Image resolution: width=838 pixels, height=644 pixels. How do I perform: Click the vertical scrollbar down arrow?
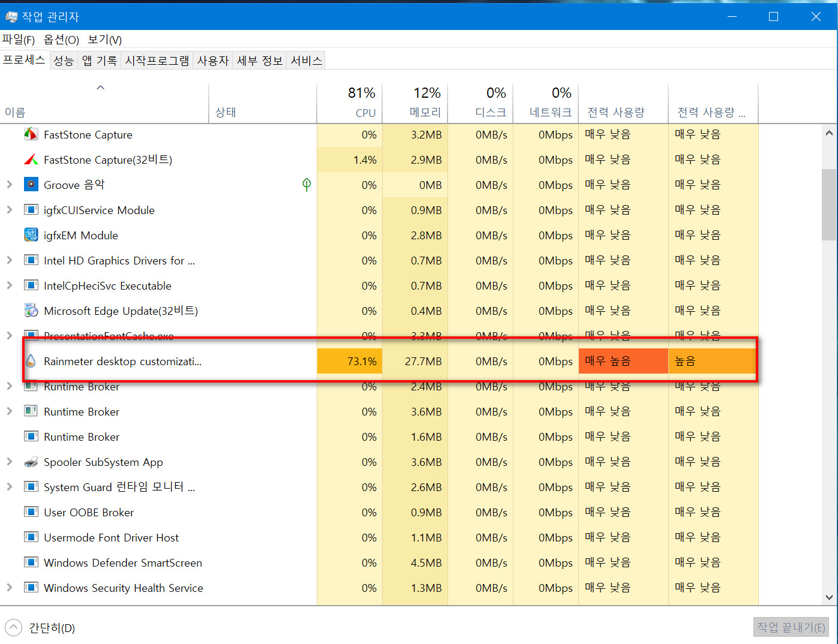click(x=829, y=597)
